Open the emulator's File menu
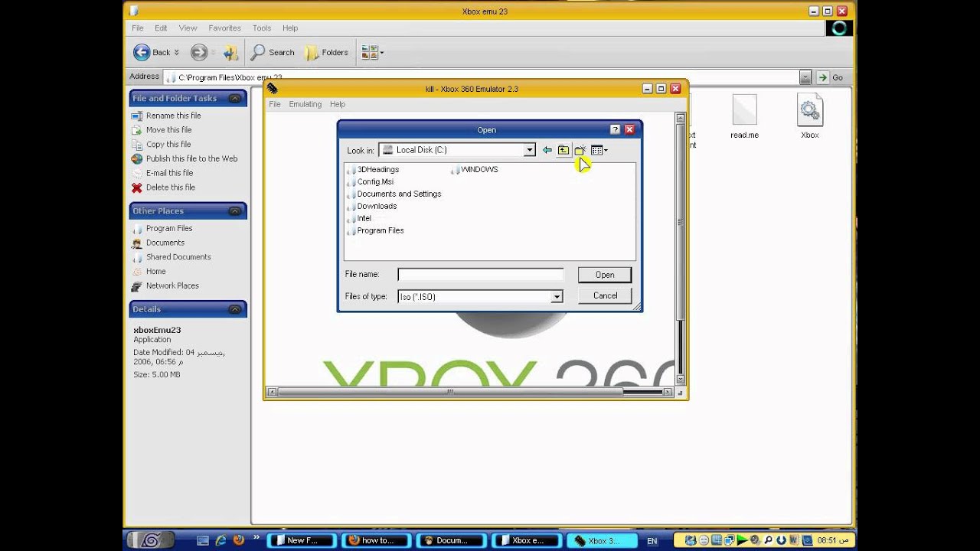The width and height of the screenshot is (980, 551). click(275, 104)
